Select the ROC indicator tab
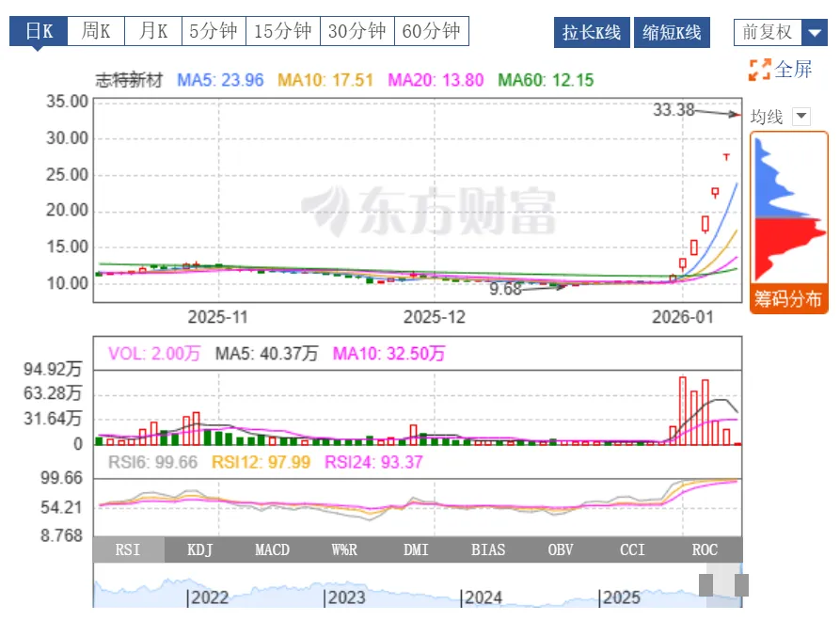 pos(705,549)
